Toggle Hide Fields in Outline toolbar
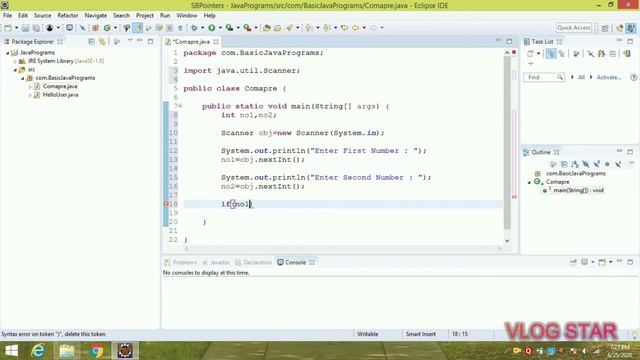This screenshot has height=360, width=640. (x=586, y=164)
